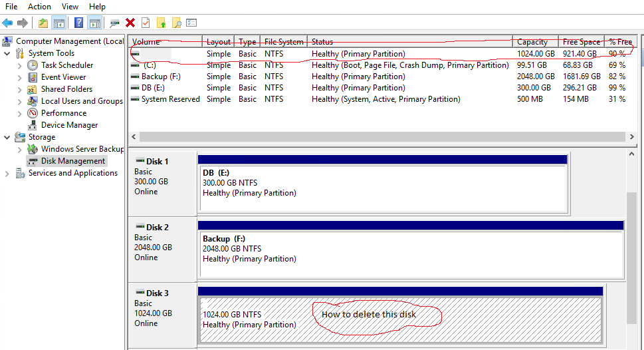Open Help with the blue question mark icon
Viewport: 644px width, 350px height.
tap(78, 23)
